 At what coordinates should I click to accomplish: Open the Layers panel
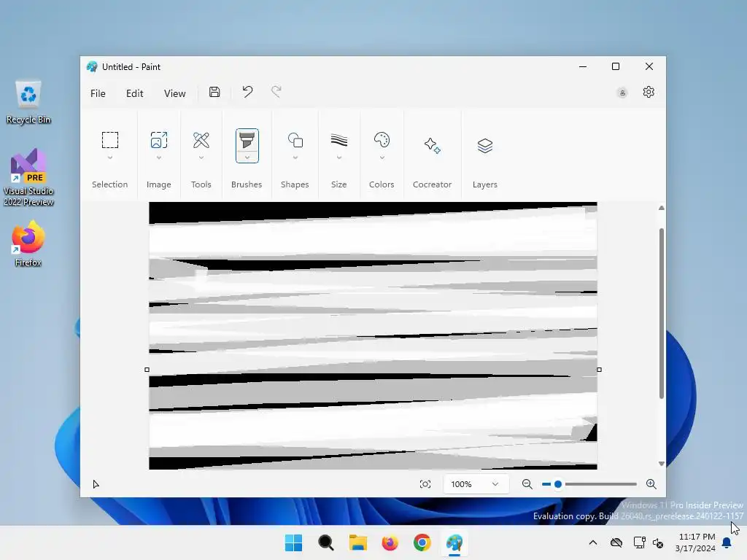(484, 145)
